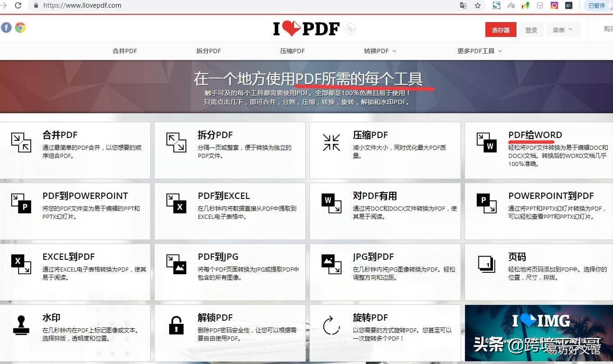Open the 水印 card title
The image size is (613, 364).
tap(51, 318)
